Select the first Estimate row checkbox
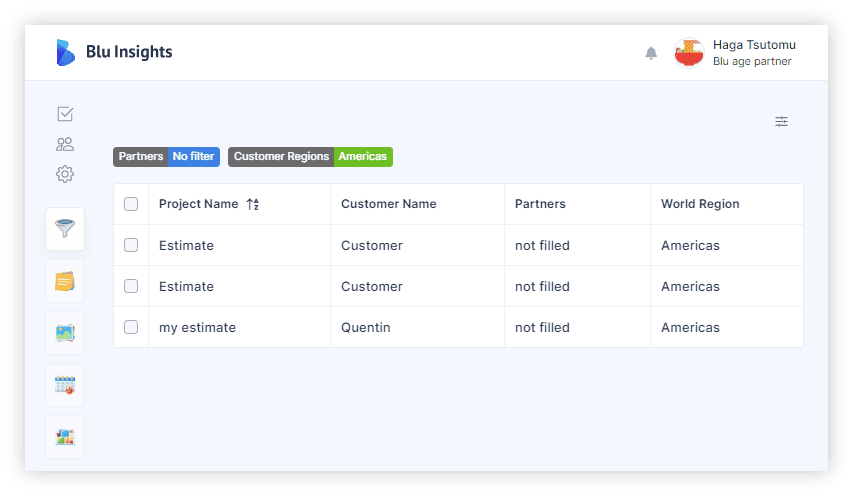Viewport: 853px width, 496px height. (x=131, y=245)
